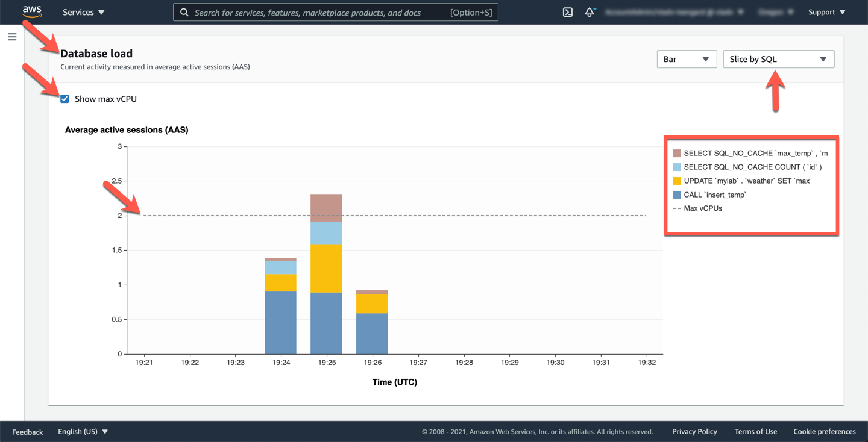Image resolution: width=868 pixels, height=442 pixels.
Task: Click the CALL insert_temp legend swatch
Action: 677,195
